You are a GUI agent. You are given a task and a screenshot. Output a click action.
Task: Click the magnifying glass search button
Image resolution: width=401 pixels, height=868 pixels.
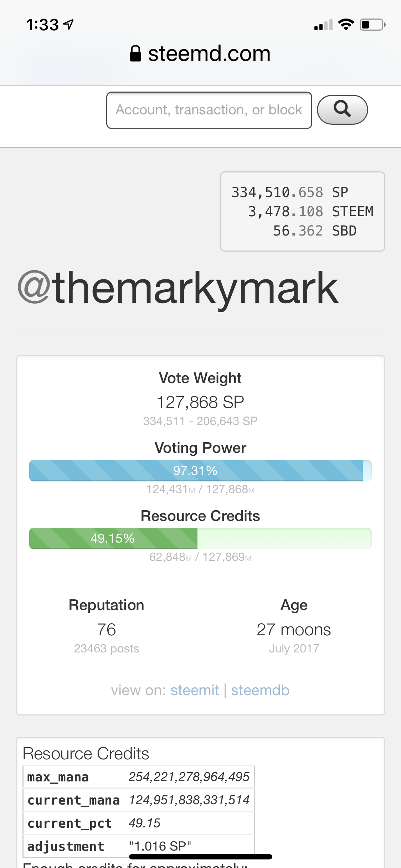(342, 110)
